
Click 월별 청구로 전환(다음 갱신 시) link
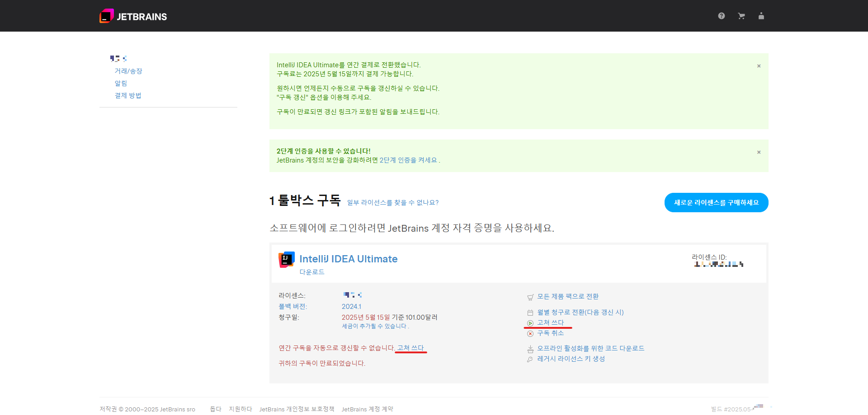[x=580, y=312]
